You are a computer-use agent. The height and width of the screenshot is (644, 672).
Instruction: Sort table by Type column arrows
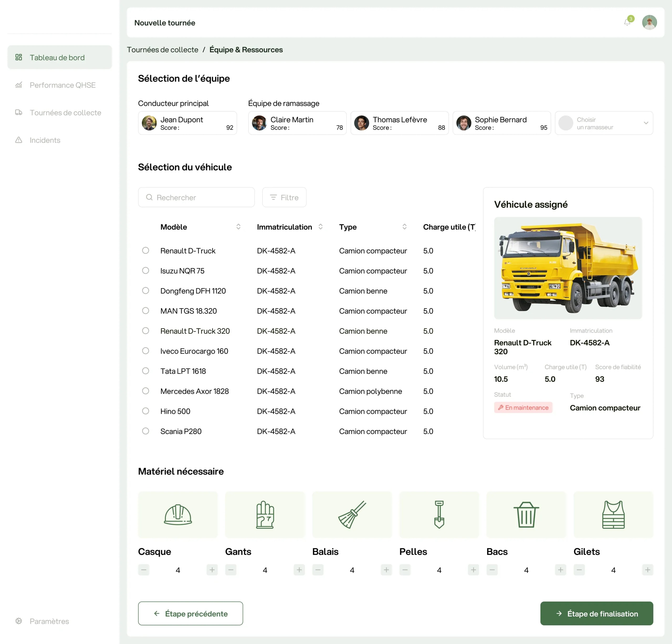(404, 227)
